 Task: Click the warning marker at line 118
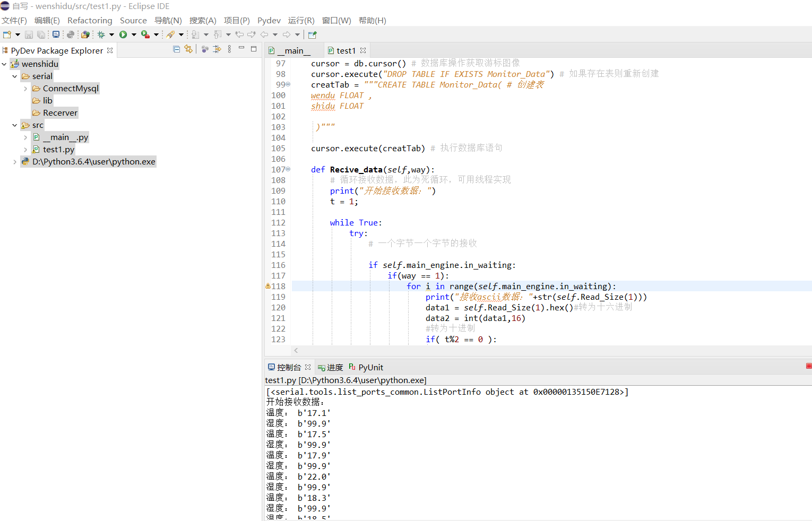tap(268, 286)
